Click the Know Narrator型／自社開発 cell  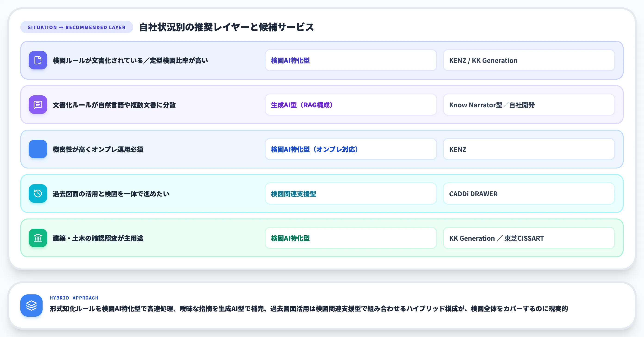pos(529,105)
